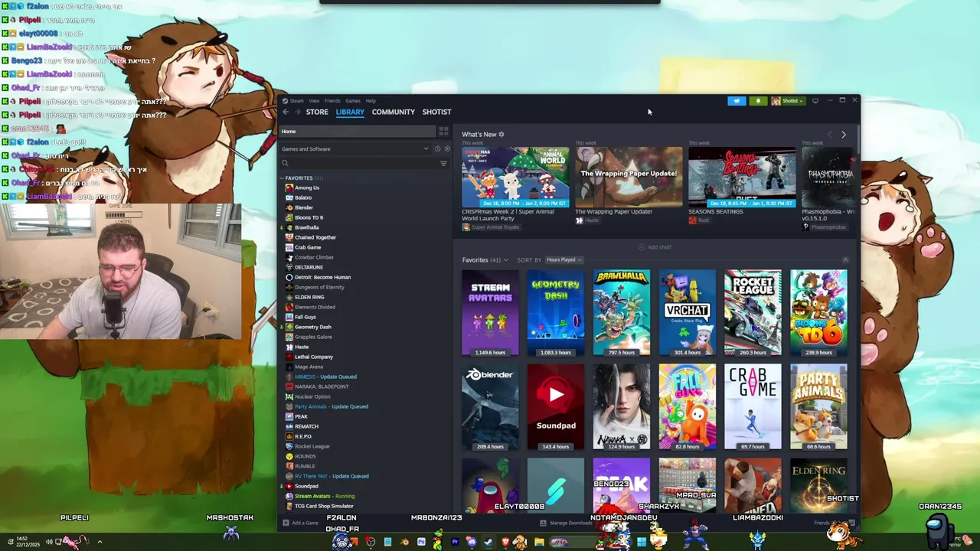Filter library by recent activity clock icon

[x=437, y=149]
